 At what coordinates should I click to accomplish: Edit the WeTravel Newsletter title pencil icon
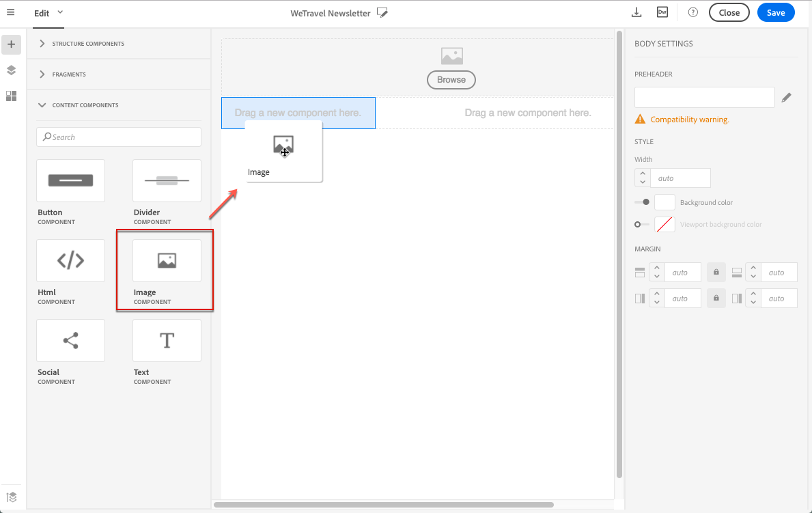coord(382,13)
